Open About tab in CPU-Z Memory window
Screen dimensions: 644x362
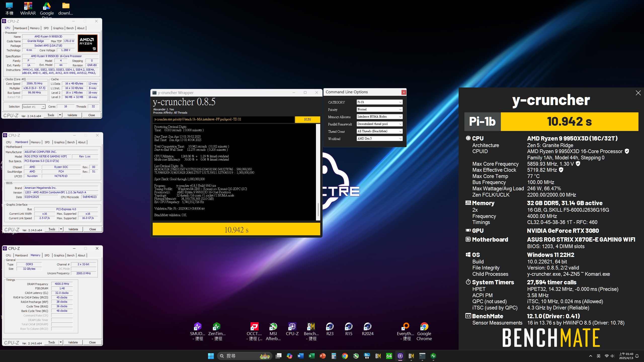click(x=82, y=255)
